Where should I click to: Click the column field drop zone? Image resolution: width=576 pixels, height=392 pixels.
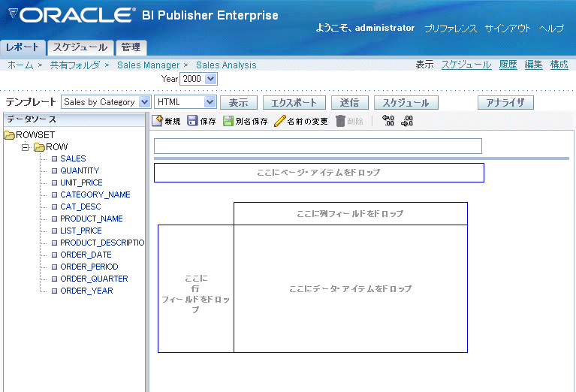(351, 213)
